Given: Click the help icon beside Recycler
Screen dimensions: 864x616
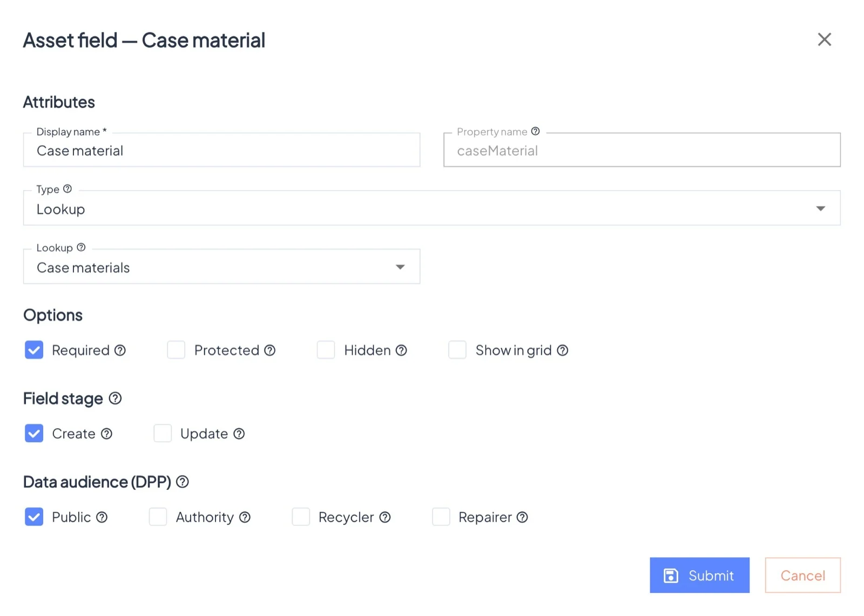Looking at the screenshot, I should coord(385,517).
